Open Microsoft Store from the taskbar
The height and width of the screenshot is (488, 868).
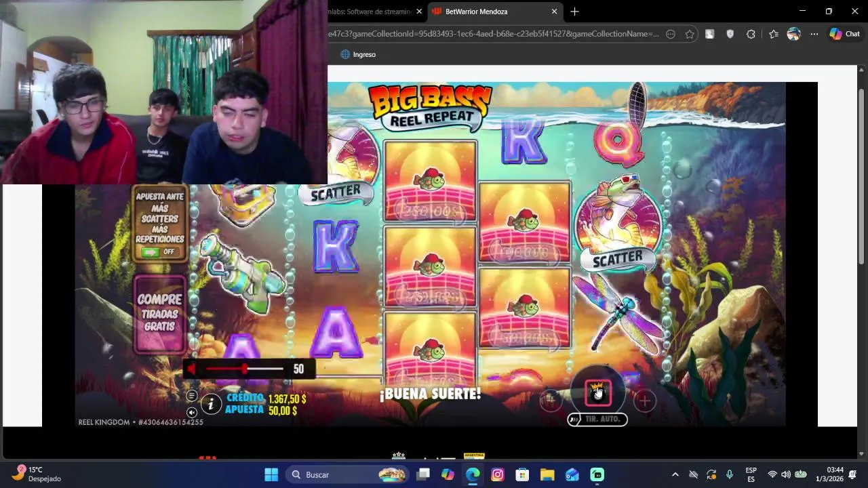(x=522, y=474)
